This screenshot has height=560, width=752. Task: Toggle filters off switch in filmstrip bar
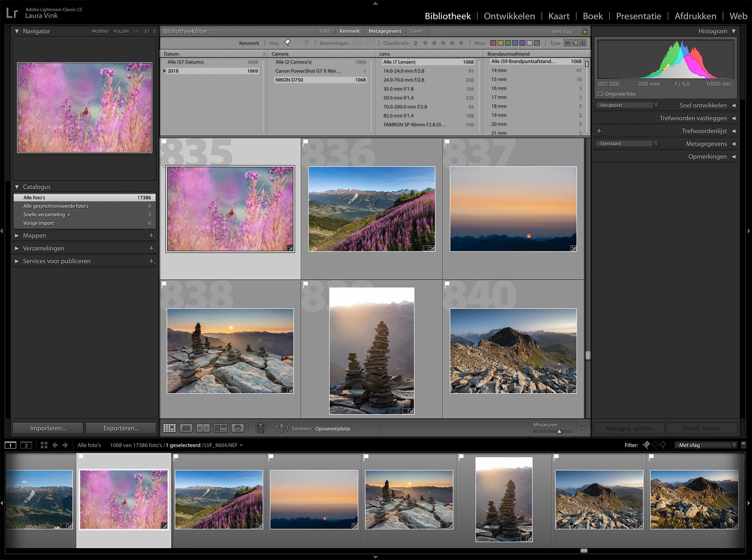click(743, 445)
